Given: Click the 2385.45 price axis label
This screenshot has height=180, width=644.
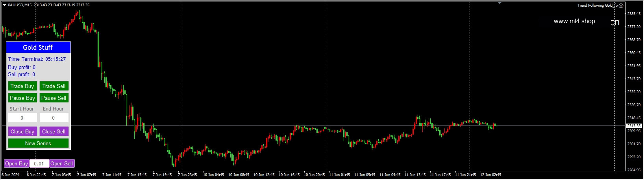Looking at the screenshot, I should tap(634, 14).
